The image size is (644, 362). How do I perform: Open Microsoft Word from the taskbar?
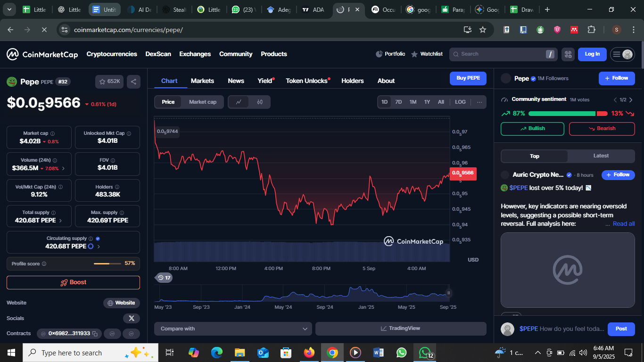pyautogui.click(x=379, y=353)
